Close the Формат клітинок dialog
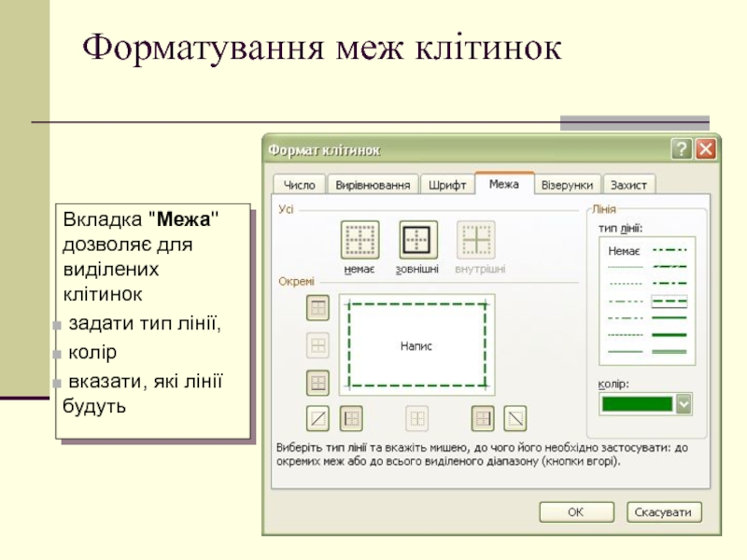Image resolution: width=747 pixels, height=560 pixels. (706, 149)
